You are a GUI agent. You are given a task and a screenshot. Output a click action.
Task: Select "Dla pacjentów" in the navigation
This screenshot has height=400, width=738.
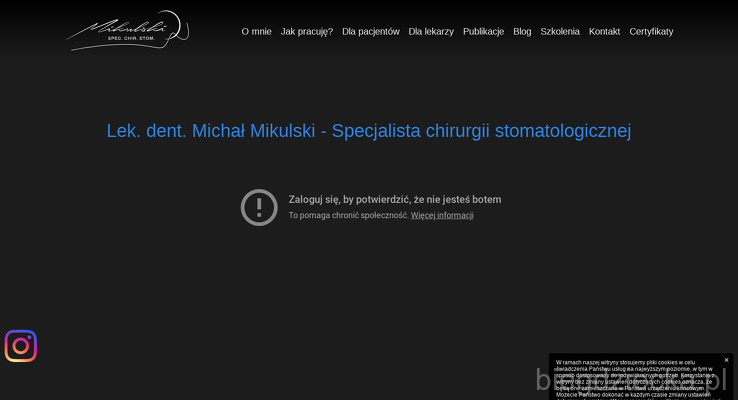370,31
